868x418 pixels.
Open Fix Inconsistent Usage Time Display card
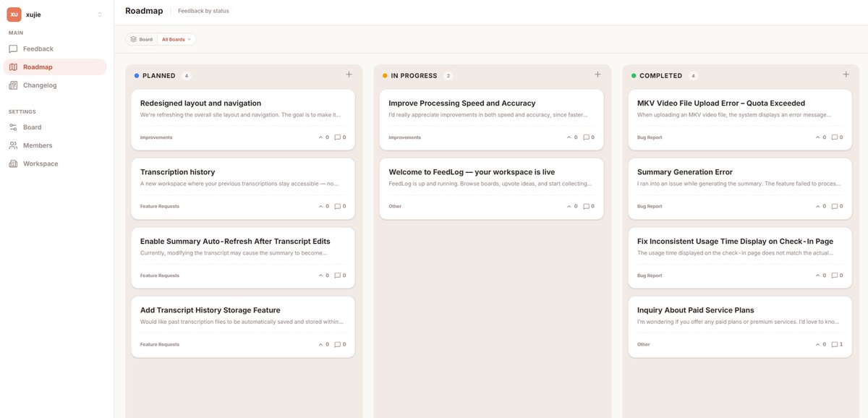(x=740, y=257)
